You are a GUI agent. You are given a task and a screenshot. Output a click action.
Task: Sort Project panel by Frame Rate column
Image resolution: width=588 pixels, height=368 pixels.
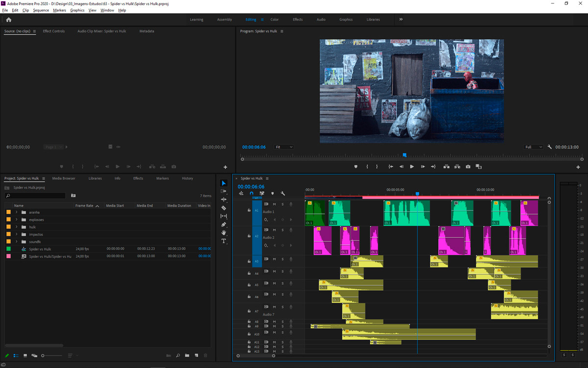pos(84,206)
